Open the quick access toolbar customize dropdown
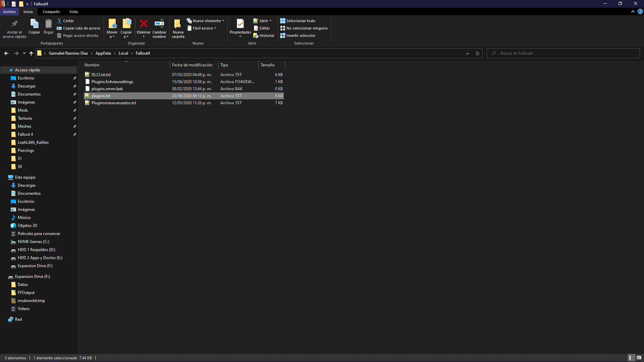644x362 pixels. tap(27, 4)
